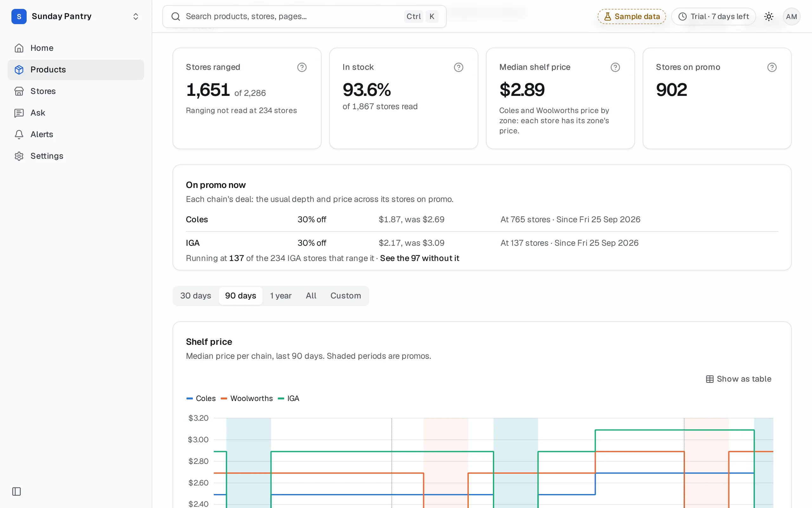This screenshot has width=812, height=508.
Task: Click the Settings gear icon
Action: pos(19,156)
